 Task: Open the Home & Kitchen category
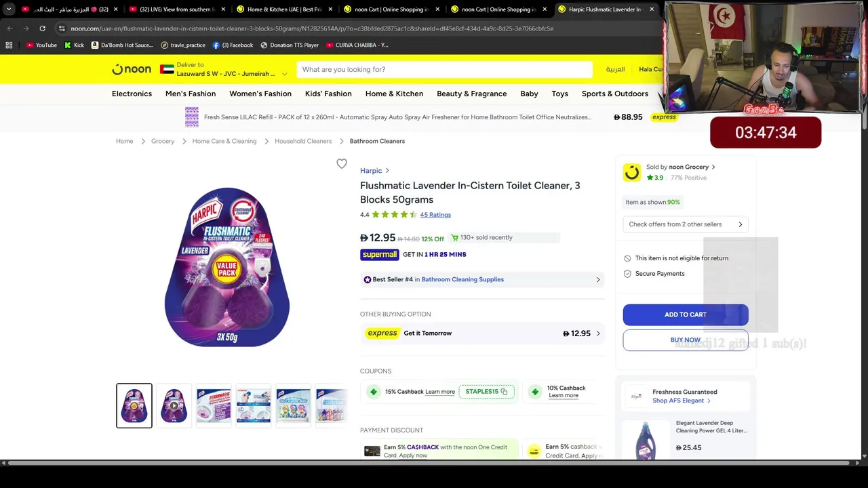coord(394,94)
